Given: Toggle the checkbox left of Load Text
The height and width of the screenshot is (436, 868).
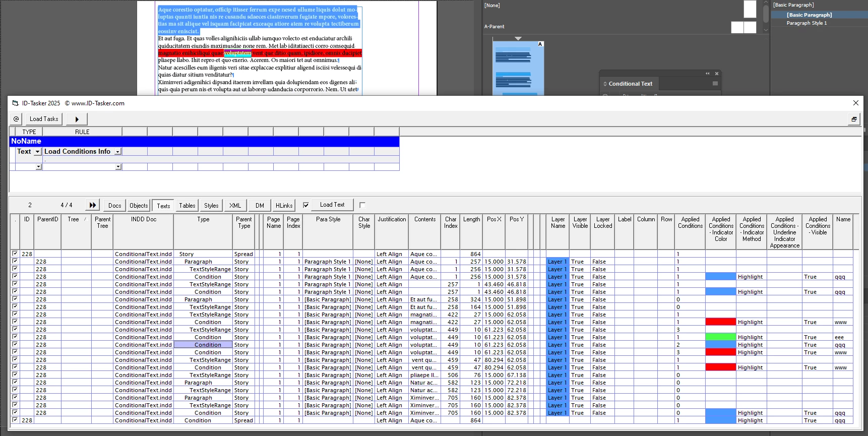Looking at the screenshot, I should (305, 205).
